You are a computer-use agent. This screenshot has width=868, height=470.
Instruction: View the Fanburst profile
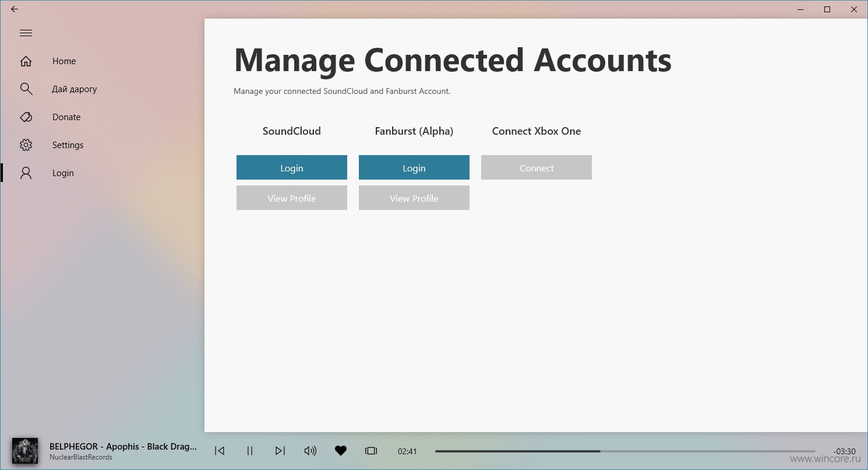(414, 198)
